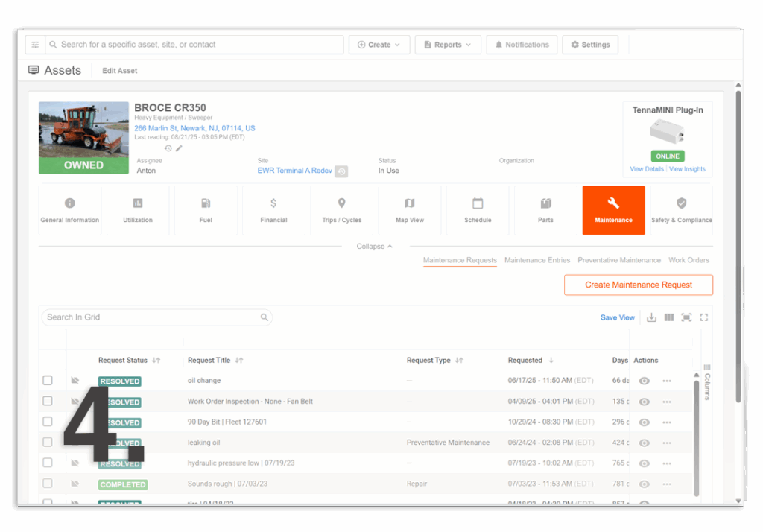763x532 pixels.
Task: Download grid data with export icon
Action: (x=651, y=318)
